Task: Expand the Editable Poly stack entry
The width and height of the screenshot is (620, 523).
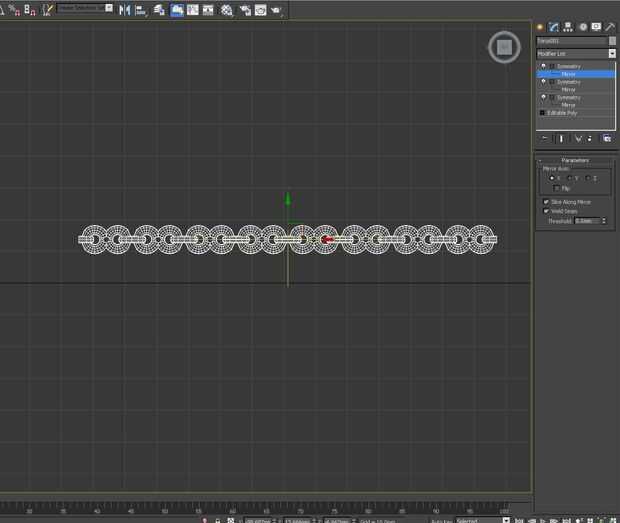Action: [x=542, y=113]
